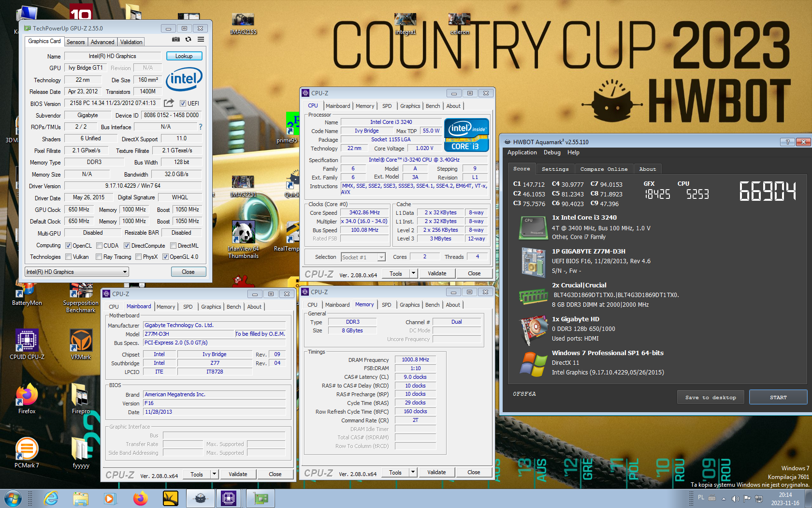This screenshot has width=812, height=508.
Task: Toggle the PhysX checkbox
Action: click(138, 257)
